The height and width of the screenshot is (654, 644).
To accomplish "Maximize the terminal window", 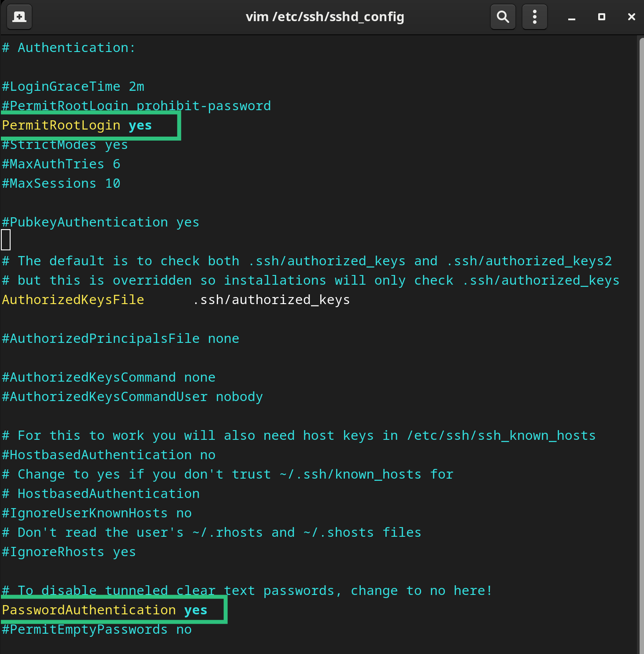I will point(601,17).
